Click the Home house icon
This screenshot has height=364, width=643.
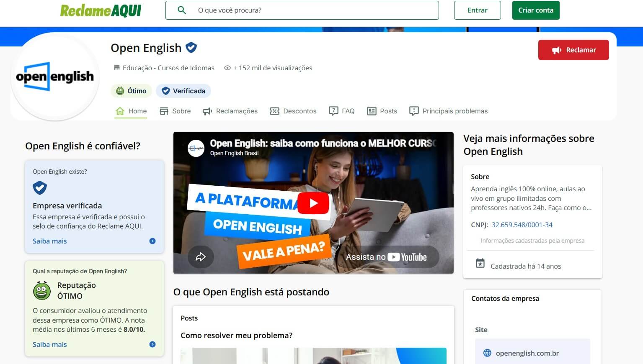[120, 111]
